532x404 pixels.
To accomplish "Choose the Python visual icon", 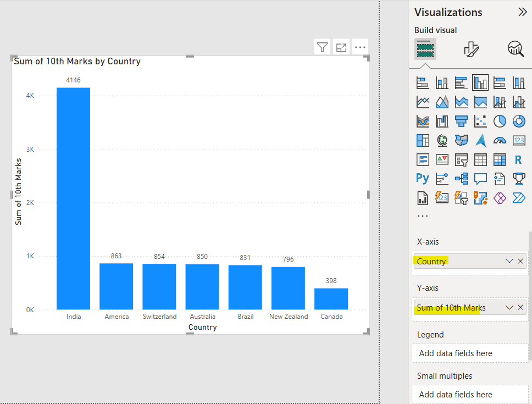I will click(x=423, y=178).
